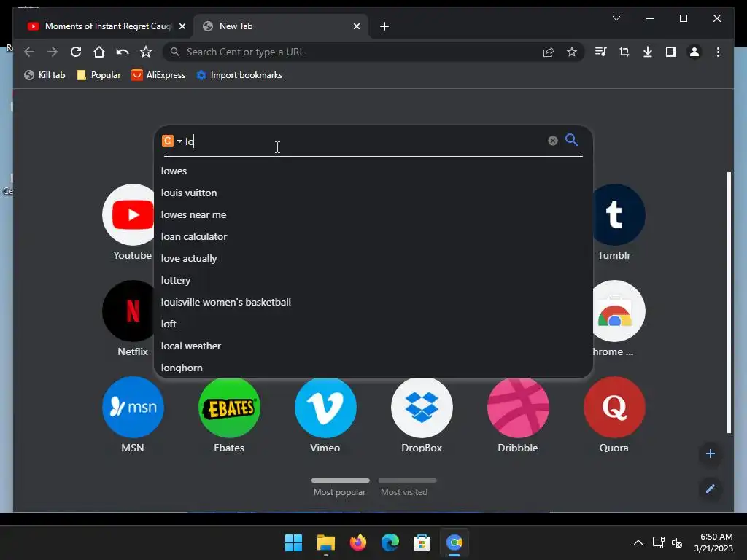Edit shortcuts with the pencil button
The width and height of the screenshot is (747, 560).
click(711, 489)
